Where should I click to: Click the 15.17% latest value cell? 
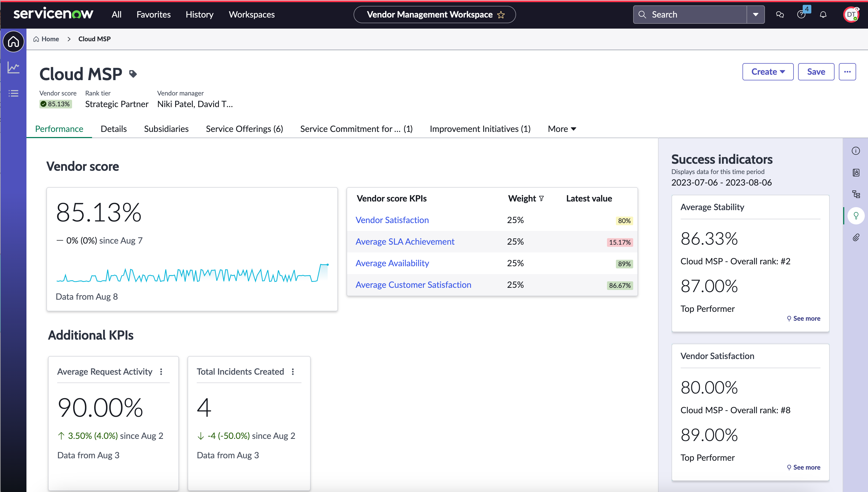point(620,242)
